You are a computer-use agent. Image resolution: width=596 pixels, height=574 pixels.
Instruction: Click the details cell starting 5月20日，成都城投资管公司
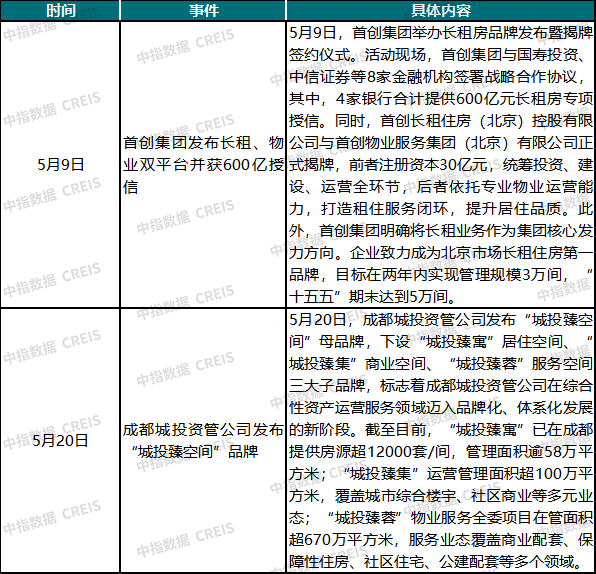(441, 440)
